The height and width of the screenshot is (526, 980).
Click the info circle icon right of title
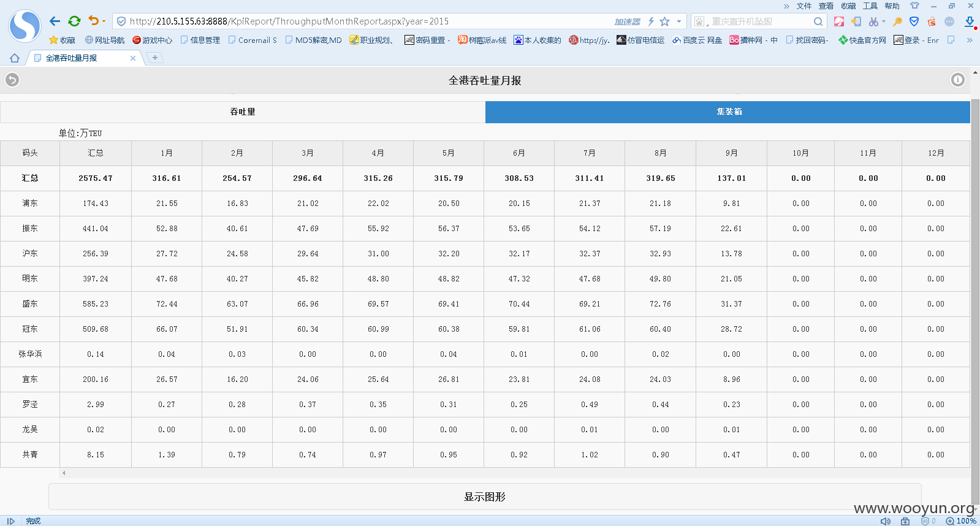958,80
